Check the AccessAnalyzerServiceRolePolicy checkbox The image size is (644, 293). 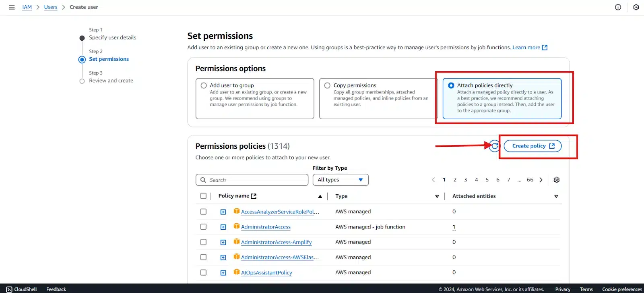coord(203,212)
